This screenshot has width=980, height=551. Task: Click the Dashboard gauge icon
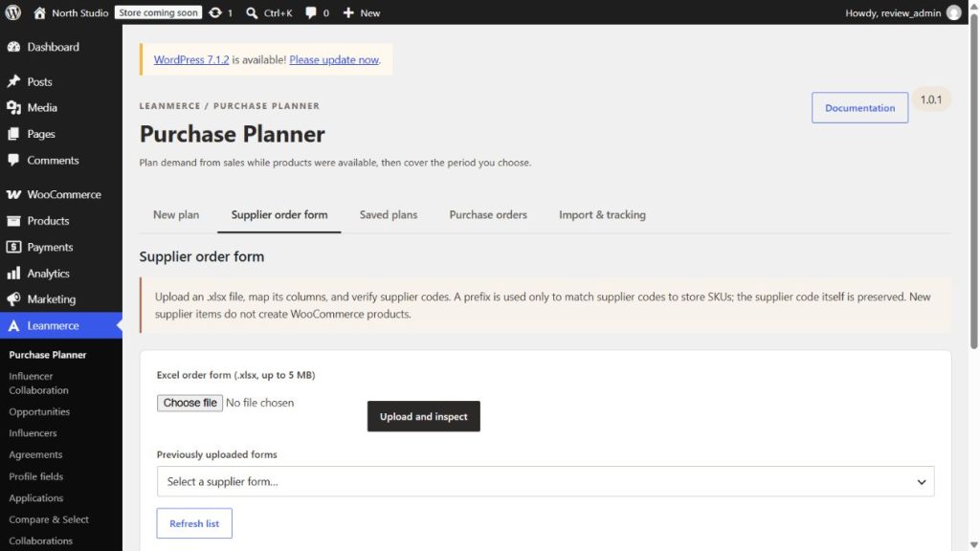pos(13,47)
